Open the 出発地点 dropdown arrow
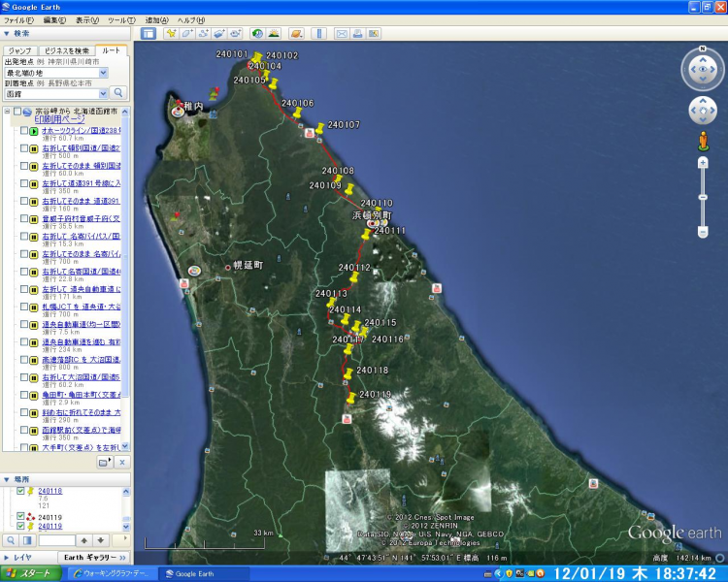Screen dimensions: 728x582 pos(103,73)
